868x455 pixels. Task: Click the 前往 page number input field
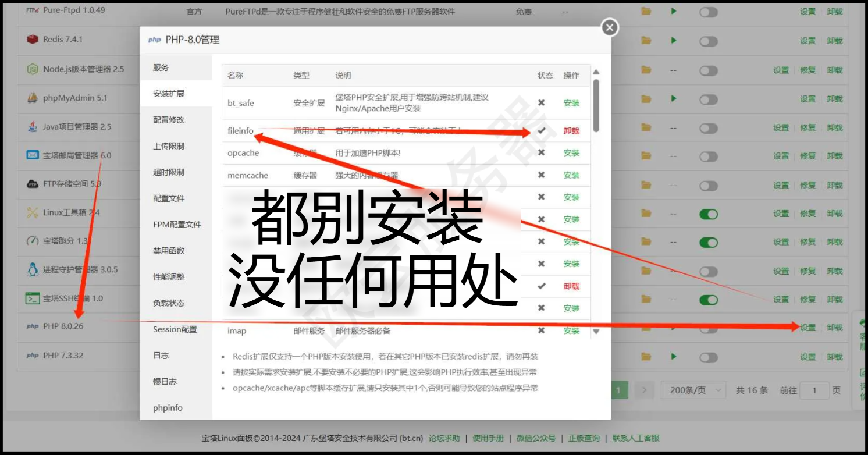pos(814,390)
